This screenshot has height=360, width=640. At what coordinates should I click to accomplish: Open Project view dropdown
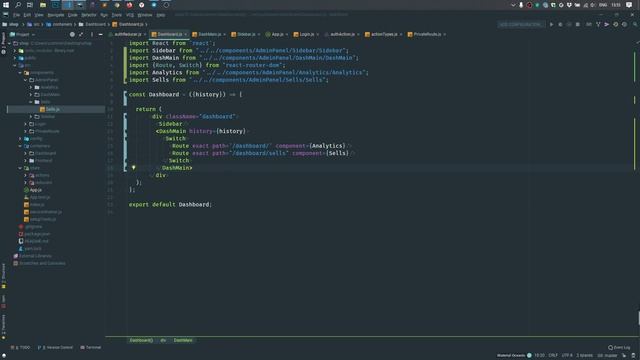[22, 34]
